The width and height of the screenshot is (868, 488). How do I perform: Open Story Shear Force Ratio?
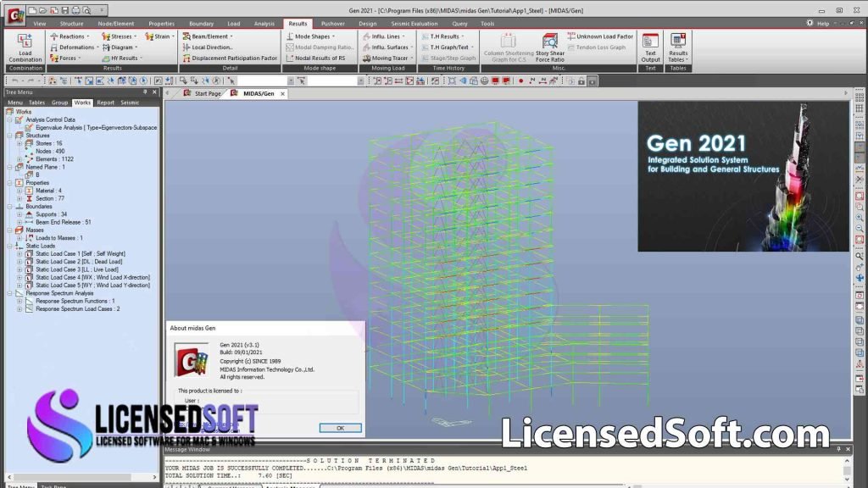(549, 47)
